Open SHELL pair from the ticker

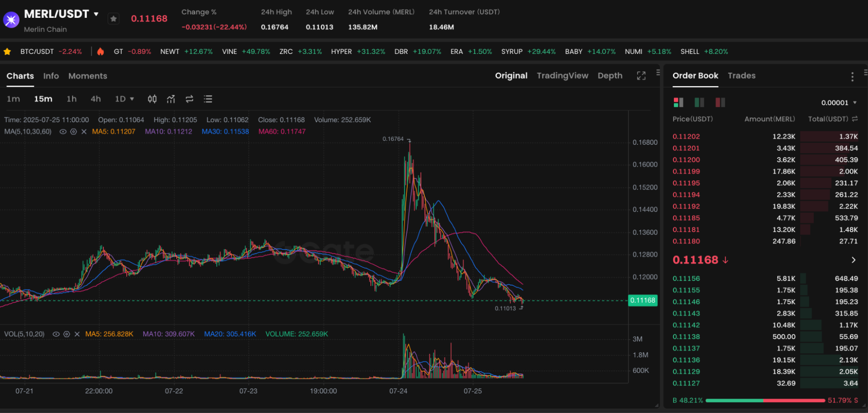[x=704, y=51]
